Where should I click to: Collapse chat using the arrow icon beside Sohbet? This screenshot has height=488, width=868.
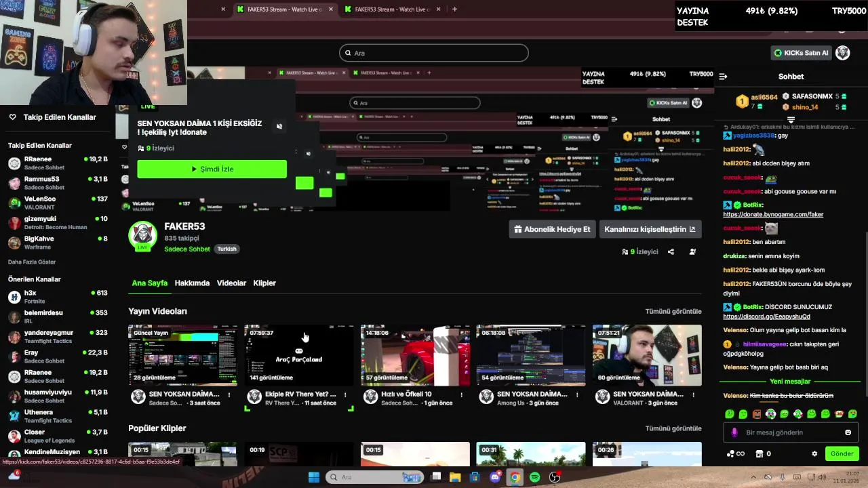(x=723, y=77)
